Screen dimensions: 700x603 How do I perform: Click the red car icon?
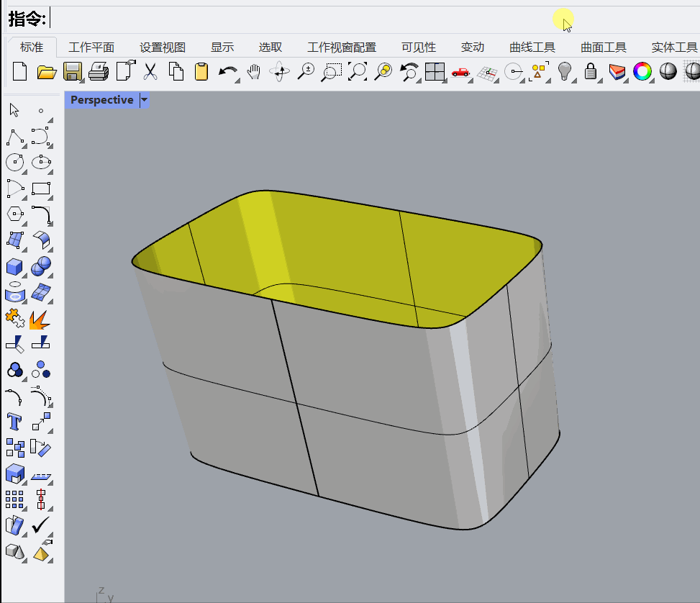460,72
